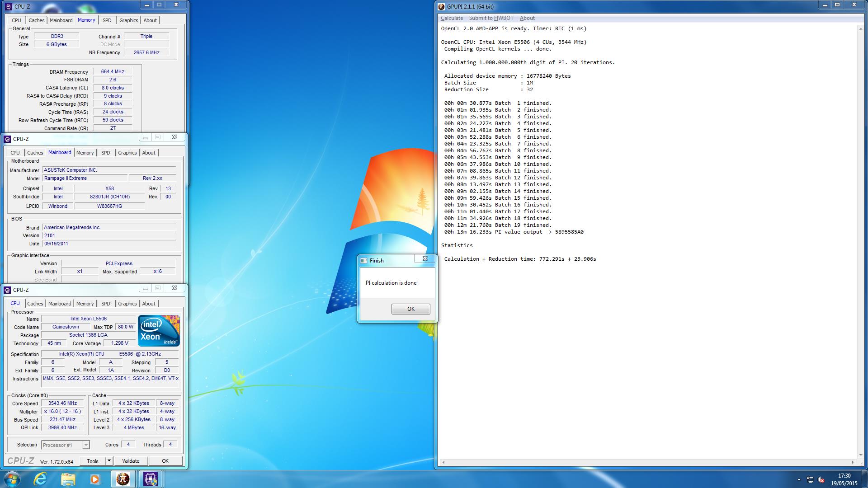Click GPUPI horizontal scrollbar right arrow
The image size is (868, 488).
tap(853, 462)
